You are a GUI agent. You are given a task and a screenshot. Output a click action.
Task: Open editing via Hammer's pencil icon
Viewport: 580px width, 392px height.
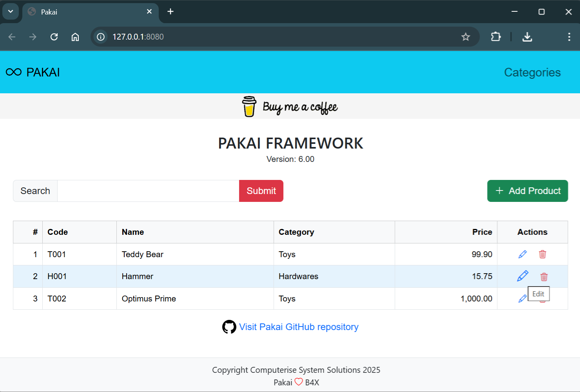point(522,276)
